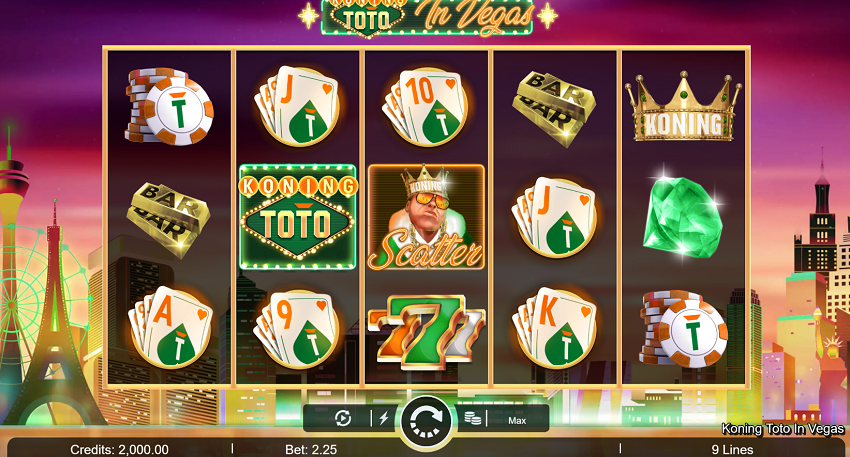Toggle quick spin lightning bolt icon

coord(384,418)
